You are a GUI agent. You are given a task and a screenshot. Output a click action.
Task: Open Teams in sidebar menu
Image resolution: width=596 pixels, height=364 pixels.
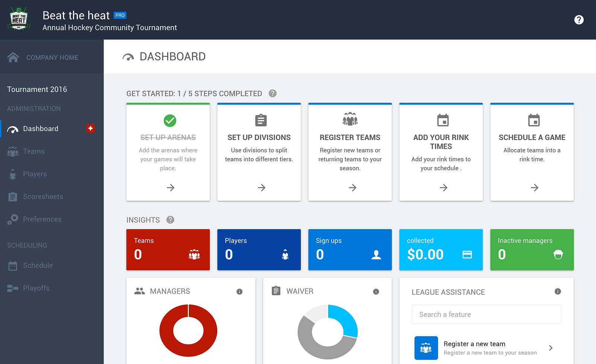(x=34, y=151)
